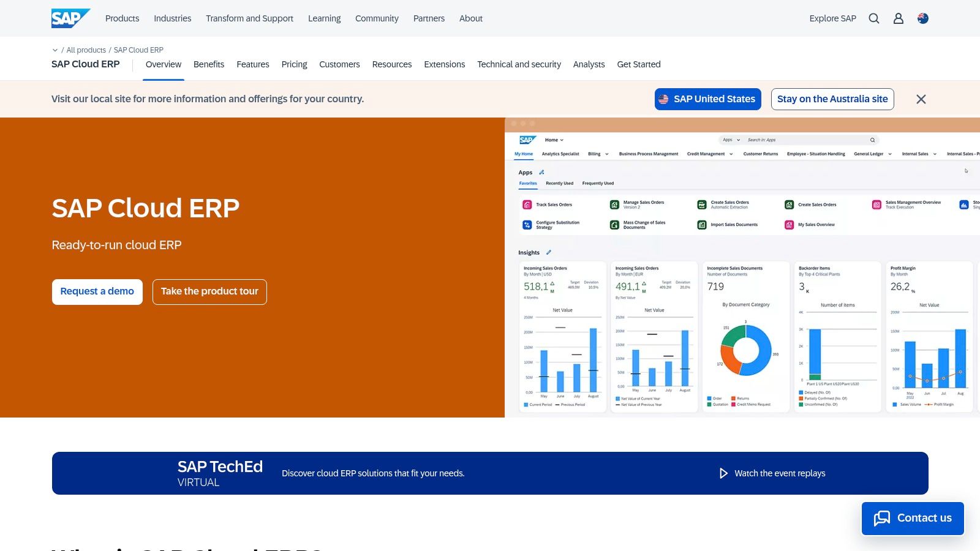Click the pencil icon next to Apps

(x=541, y=172)
